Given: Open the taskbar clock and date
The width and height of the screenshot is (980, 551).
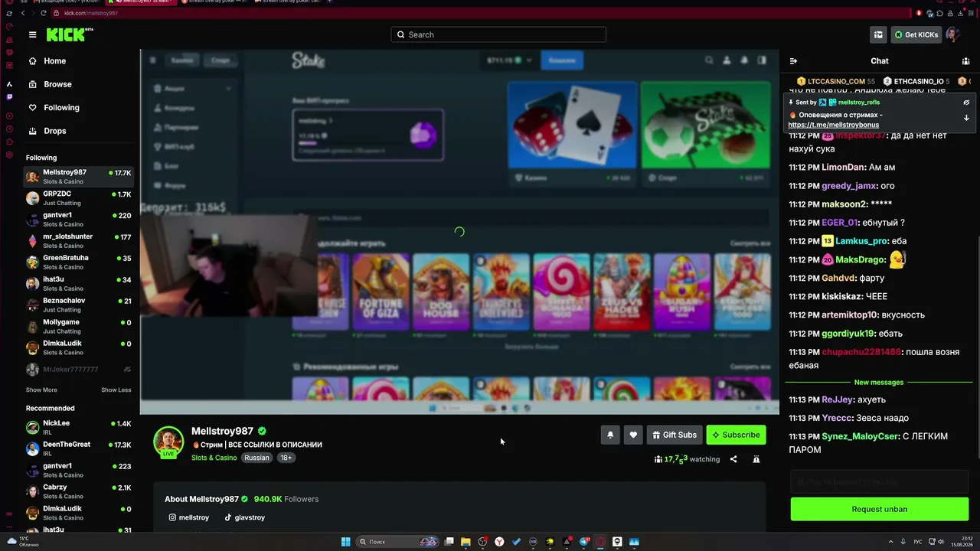Looking at the screenshot, I should coord(961,542).
